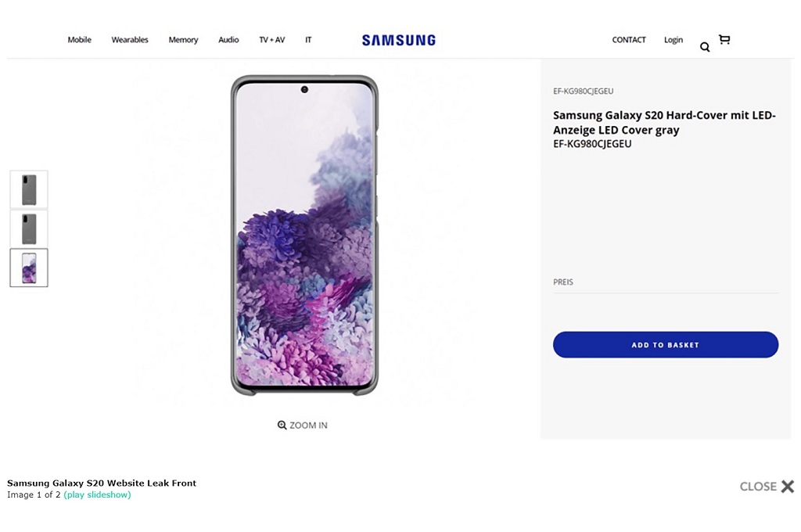Screen dimensions: 801x532
Task: Select the second gray cover thumbnail
Action: 29,228
